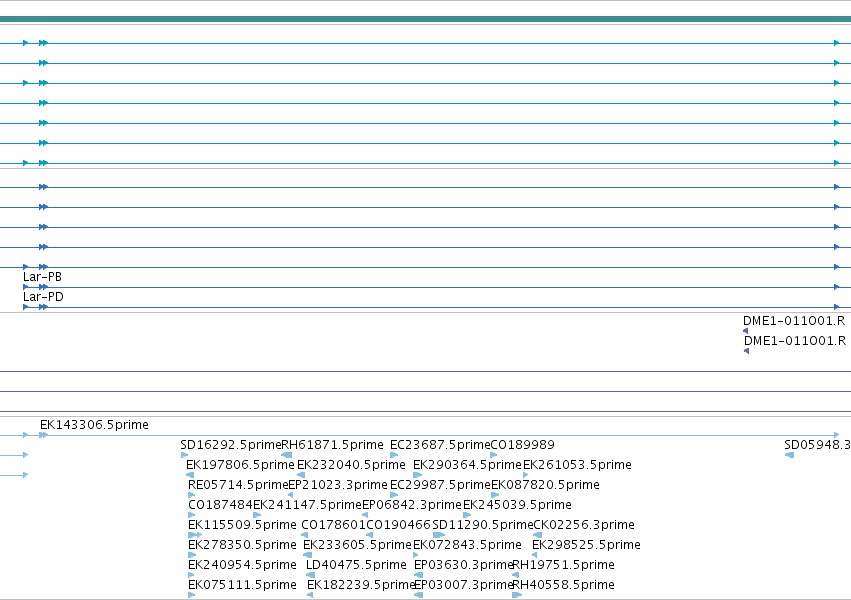Click the EK261053.5prime feature label

[x=577, y=465]
